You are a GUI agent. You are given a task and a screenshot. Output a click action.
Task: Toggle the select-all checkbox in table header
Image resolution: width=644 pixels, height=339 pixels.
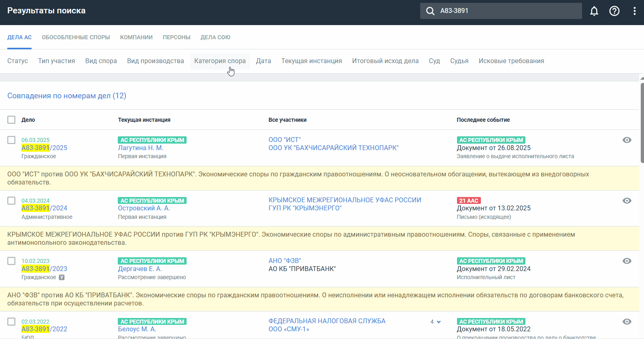pyautogui.click(x=11, y=120)
